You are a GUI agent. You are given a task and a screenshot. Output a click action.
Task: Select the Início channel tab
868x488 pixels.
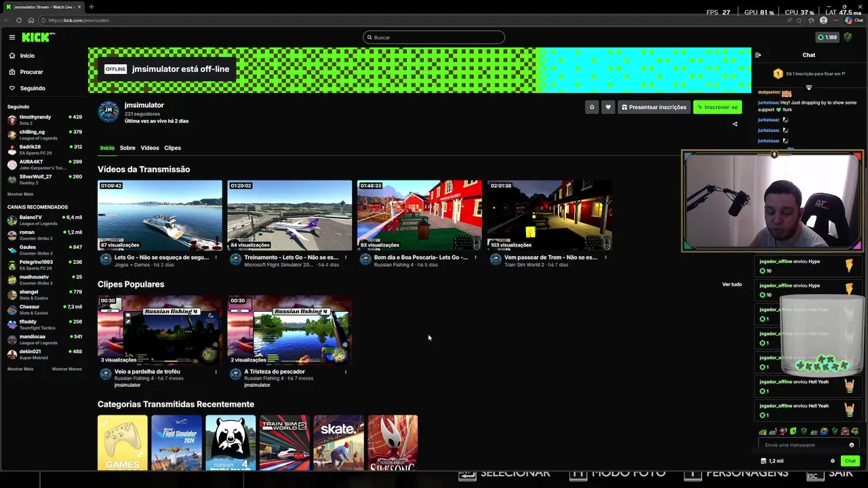[x=107, y=148]
